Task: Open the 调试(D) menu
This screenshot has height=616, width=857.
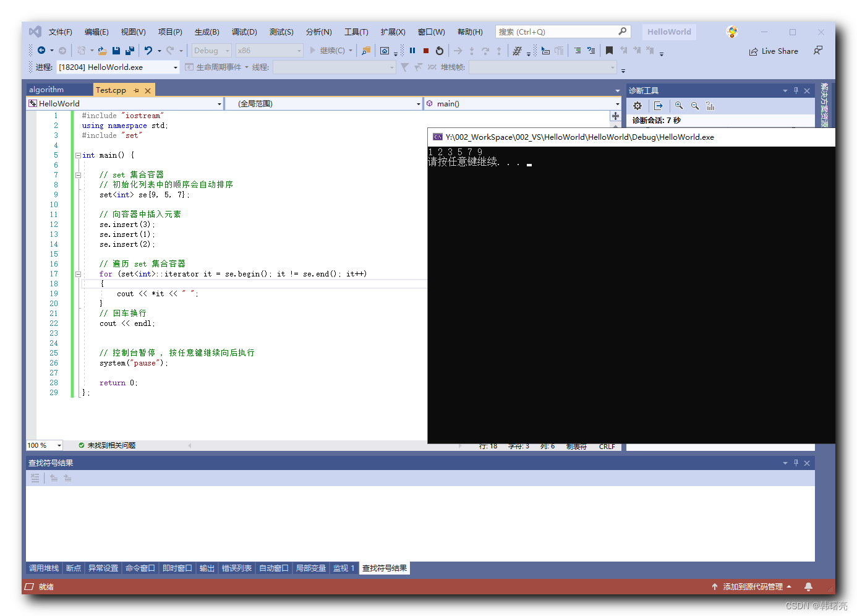Action: point(244,32)
